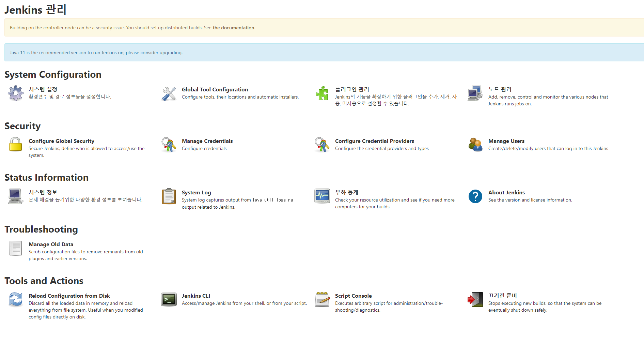
Task: Click the people icon for Manage Users
Action: [475, 145]
